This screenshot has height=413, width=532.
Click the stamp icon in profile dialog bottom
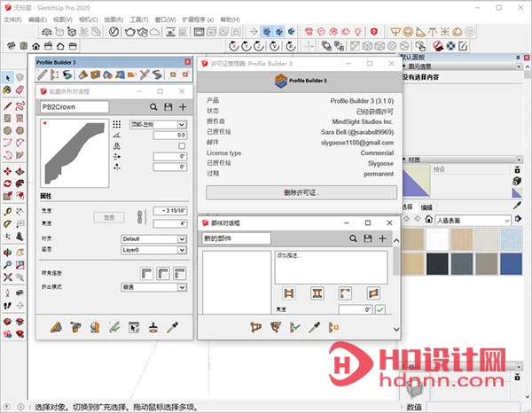coord(153,327)
